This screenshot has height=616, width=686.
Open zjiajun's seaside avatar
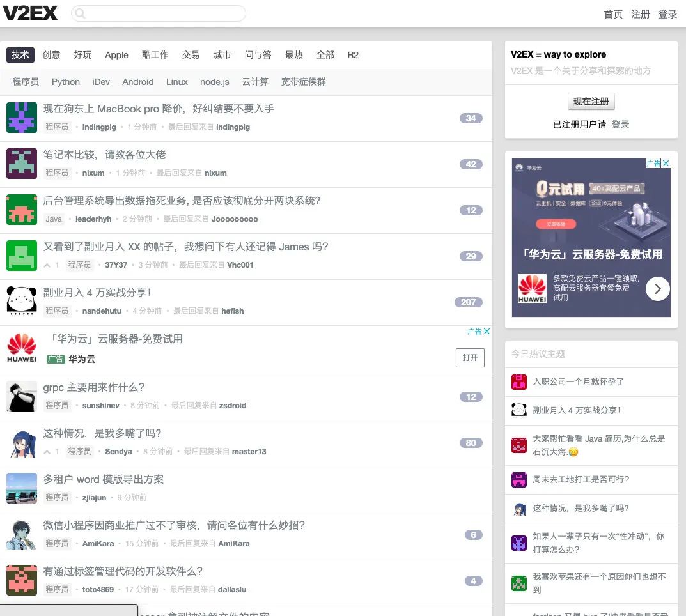coord(22,488)
